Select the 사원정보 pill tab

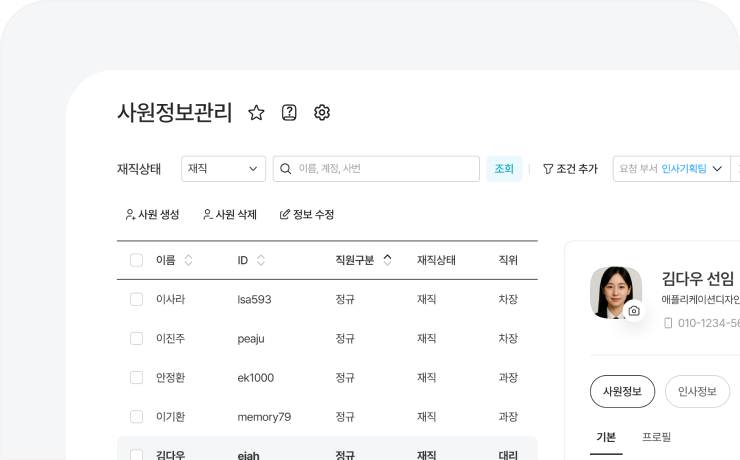pyautogui.click(x=622, y=391)
